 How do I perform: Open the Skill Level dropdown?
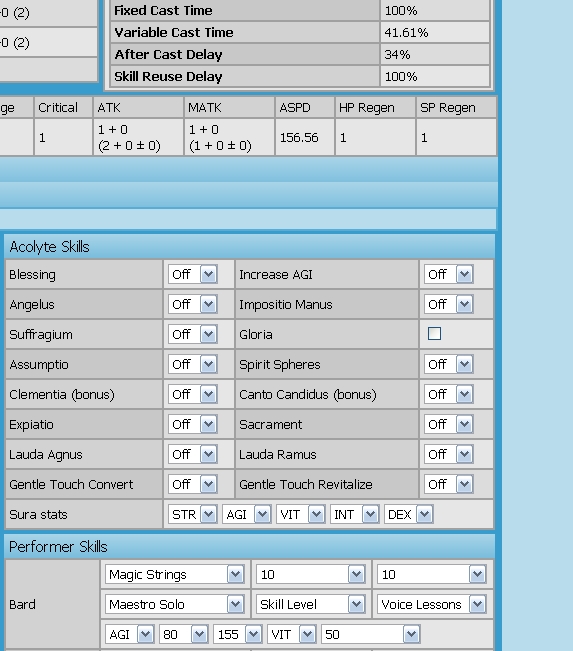point(311,604)
